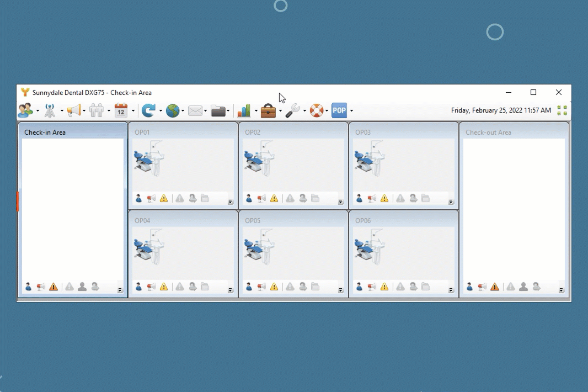Click the megaphone icon in OP06
Screen dimensions: 588x392
pos(372,287)
